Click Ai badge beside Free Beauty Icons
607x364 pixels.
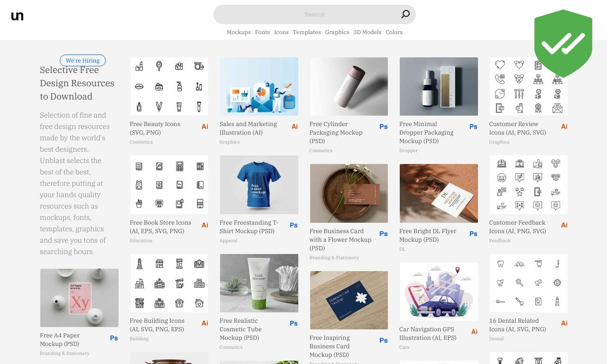pyautogui.click(x=205, y=127)
